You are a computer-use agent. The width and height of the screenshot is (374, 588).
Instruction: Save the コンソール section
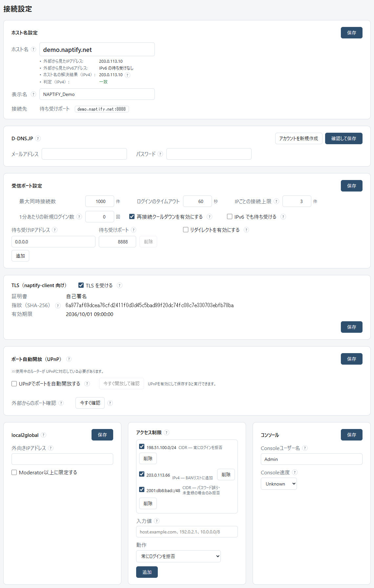click(352, 435)
